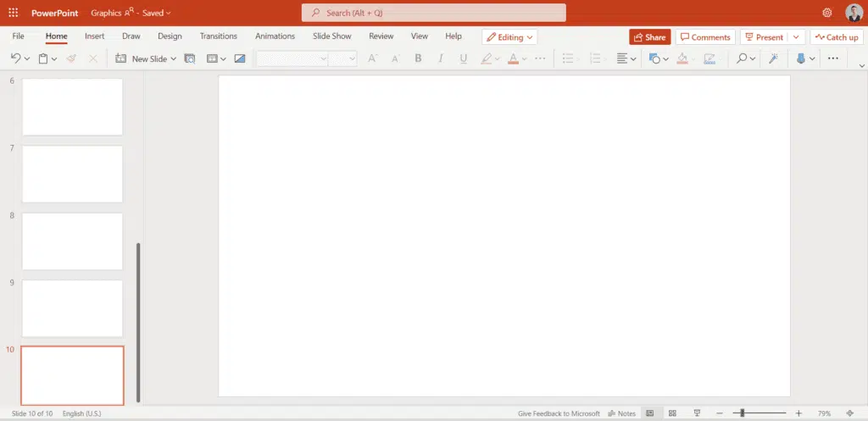Click the zoom slider handle

(742, 413)
